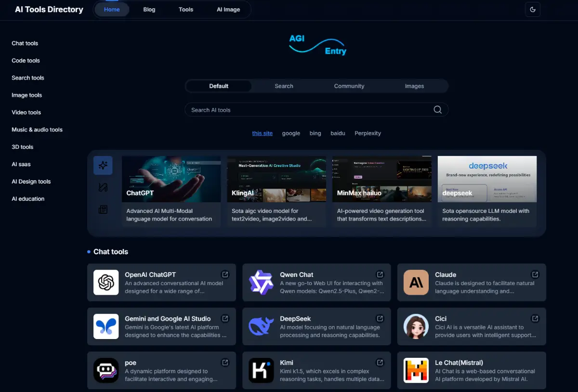Open the Cici external link icon

coord(535,318)
